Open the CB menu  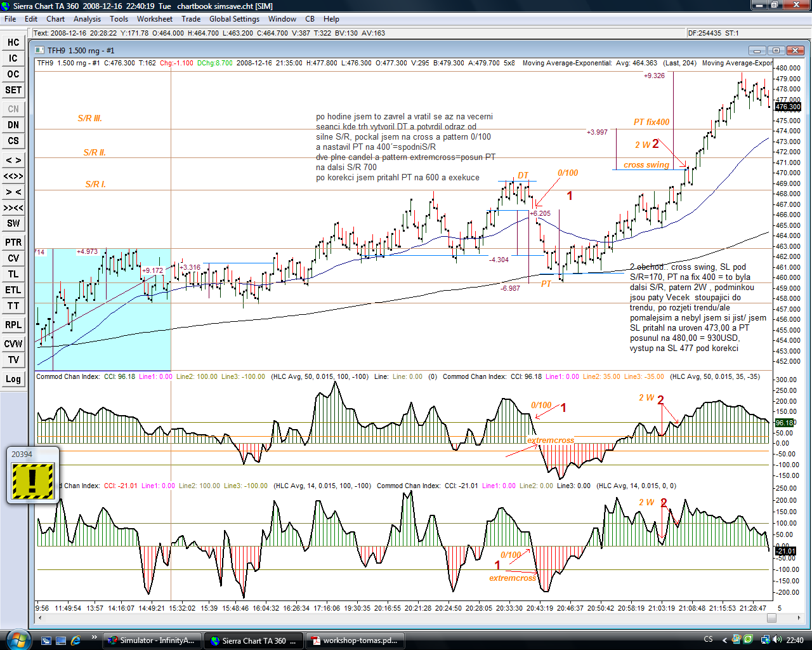coord(310,19)
